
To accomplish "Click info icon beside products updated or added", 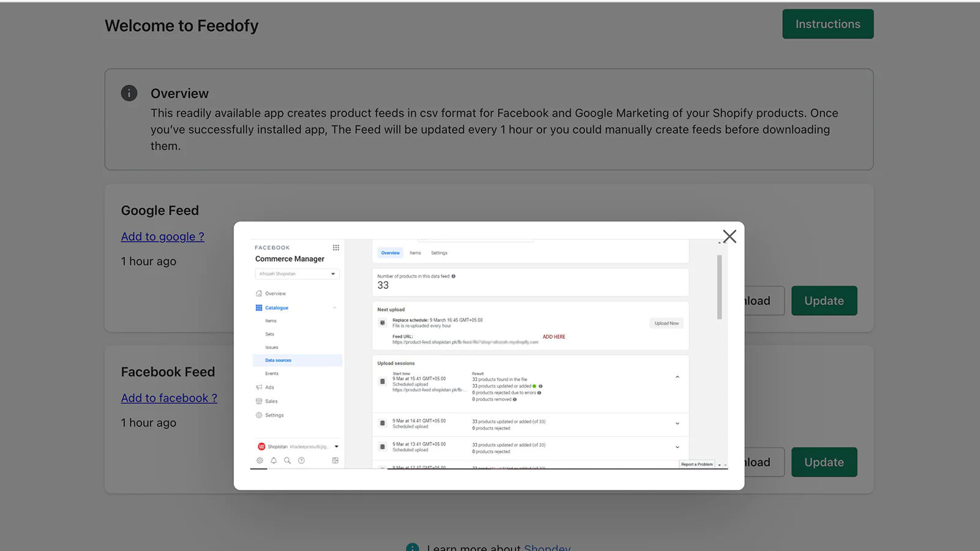I will coord(540,386).
